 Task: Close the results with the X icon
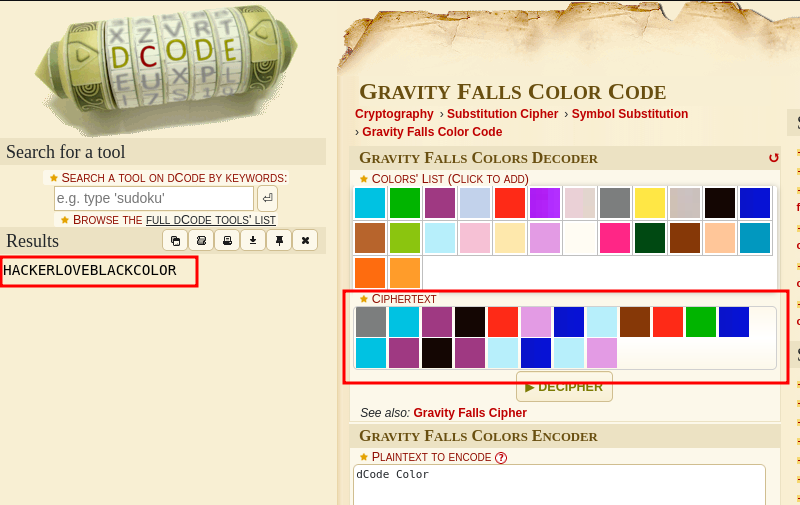[305, 241]
